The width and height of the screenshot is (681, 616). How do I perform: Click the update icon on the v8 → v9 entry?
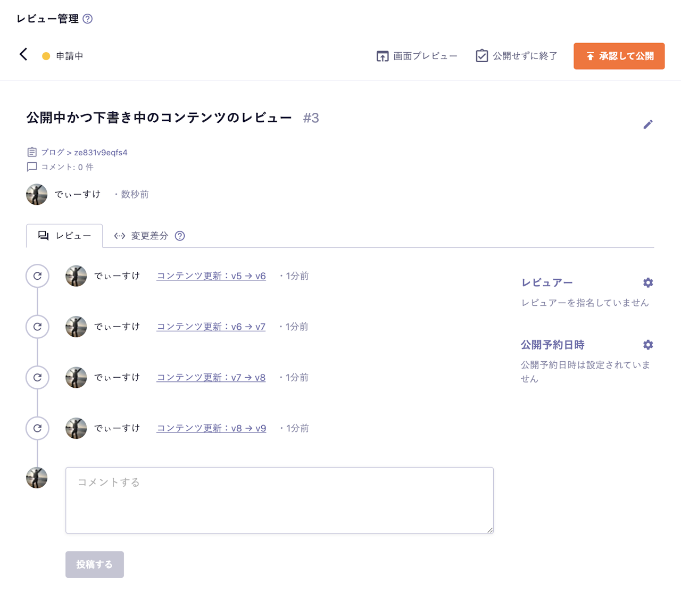37,428
